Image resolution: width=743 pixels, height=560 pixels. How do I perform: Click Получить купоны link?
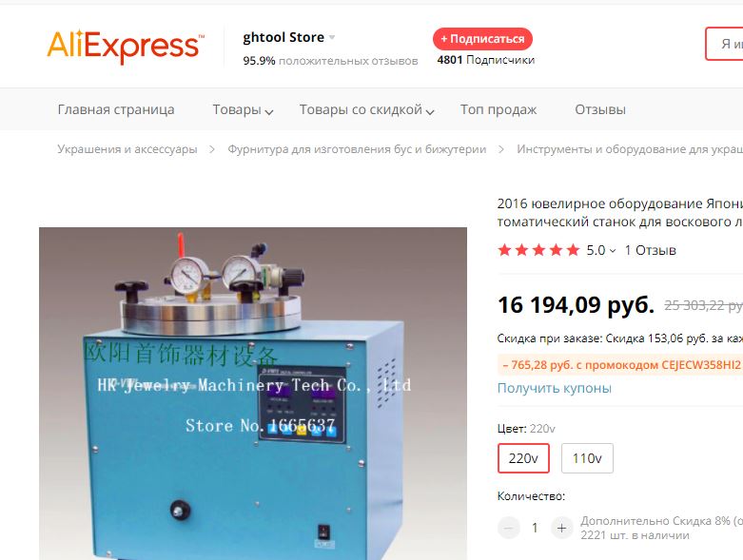(555, 388)
